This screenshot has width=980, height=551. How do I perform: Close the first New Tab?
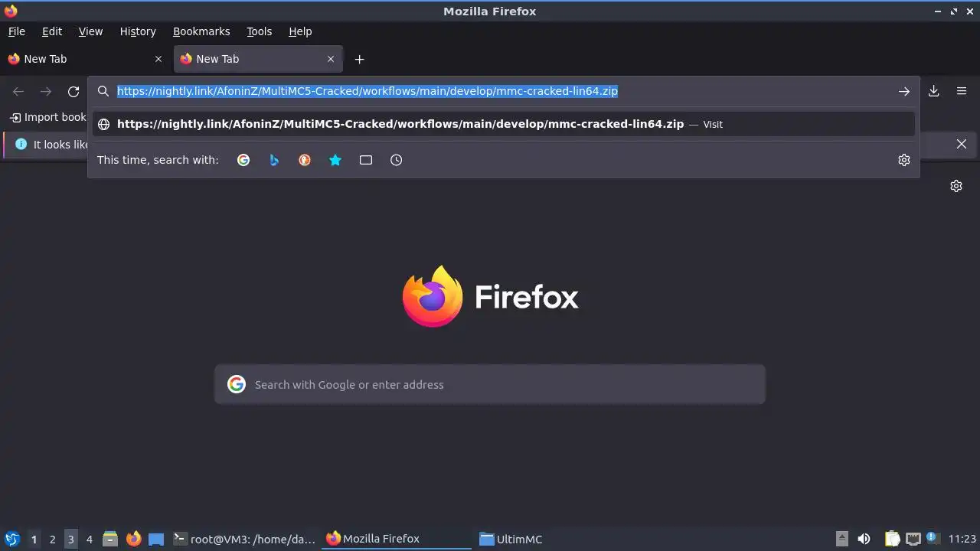point(158,59)
